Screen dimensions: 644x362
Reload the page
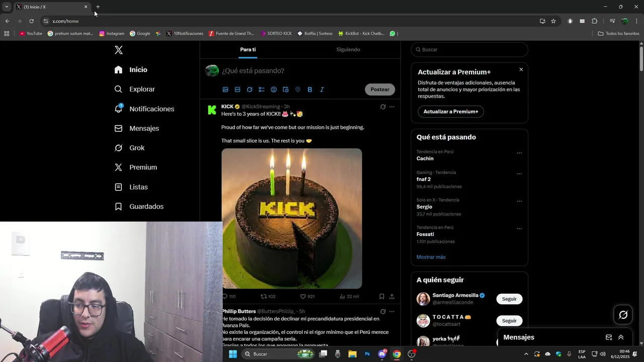click(x=31, y=21)
